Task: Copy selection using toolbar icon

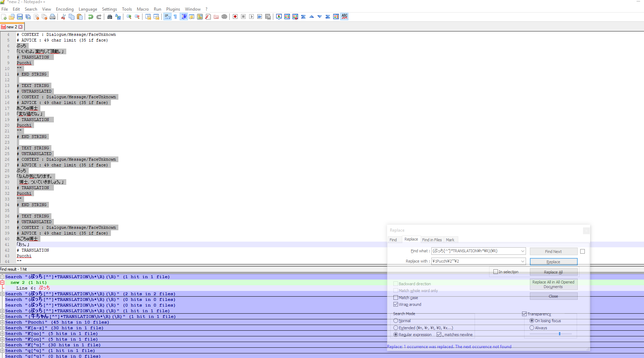Action: (x=72, y=17)
